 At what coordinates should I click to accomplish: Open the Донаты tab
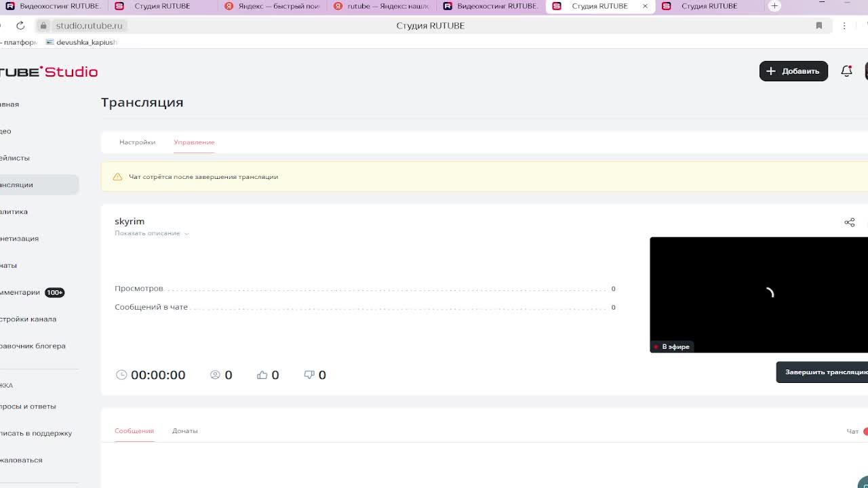(x=184, y=431)
